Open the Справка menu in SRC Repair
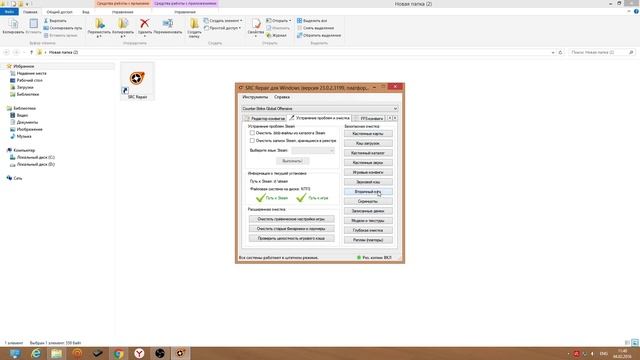The image size is (640, 360). [282, 97]
